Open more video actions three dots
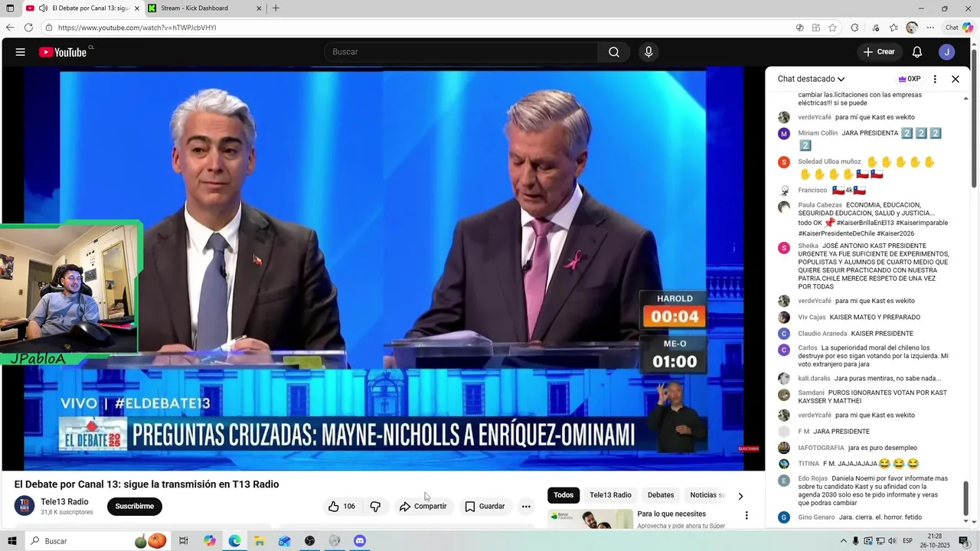 526,507
